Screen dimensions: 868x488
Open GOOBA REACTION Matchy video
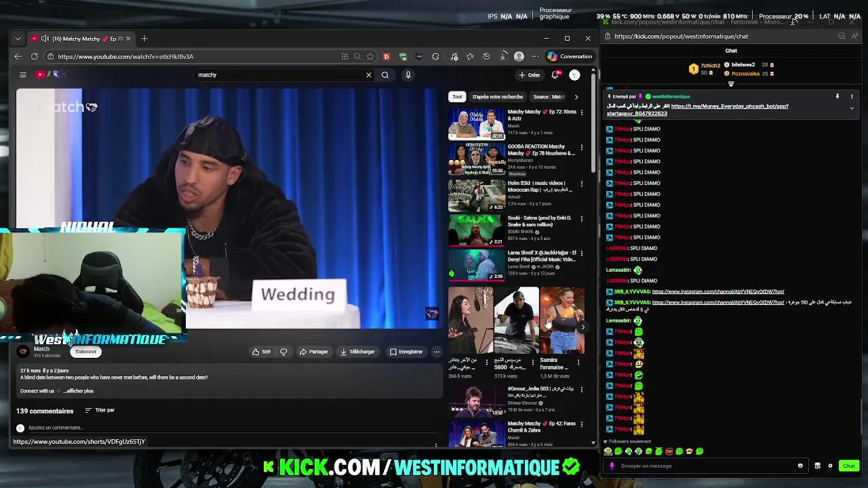pos(477,159)
